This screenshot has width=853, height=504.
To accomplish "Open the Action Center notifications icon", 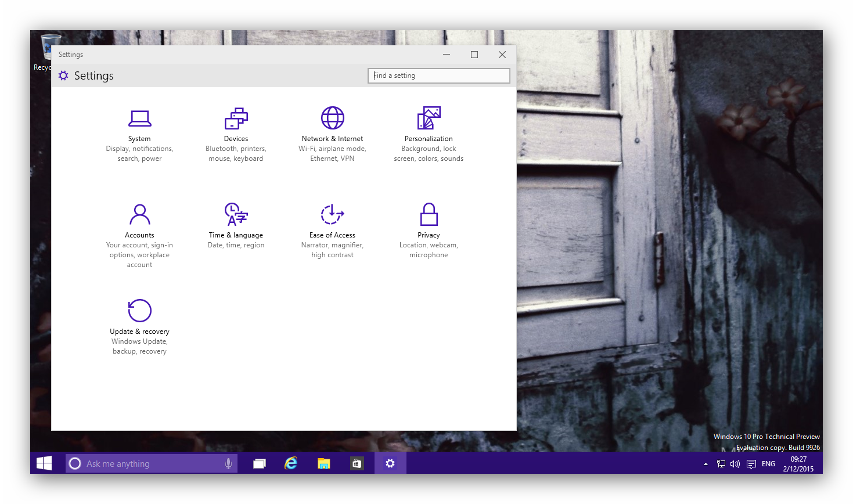I will (751, 464).
